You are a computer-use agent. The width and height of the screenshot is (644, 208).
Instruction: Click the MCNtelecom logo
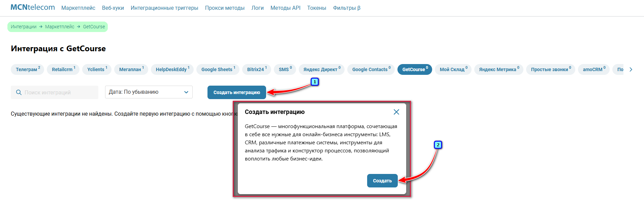(x=33, y=7)
